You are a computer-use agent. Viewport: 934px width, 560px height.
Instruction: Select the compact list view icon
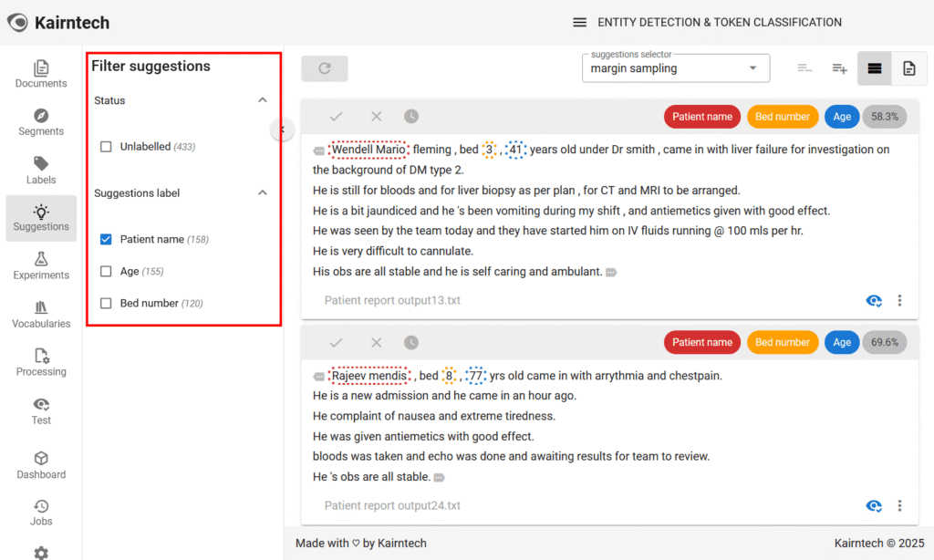pyautogui.click(x=804, y=68)
